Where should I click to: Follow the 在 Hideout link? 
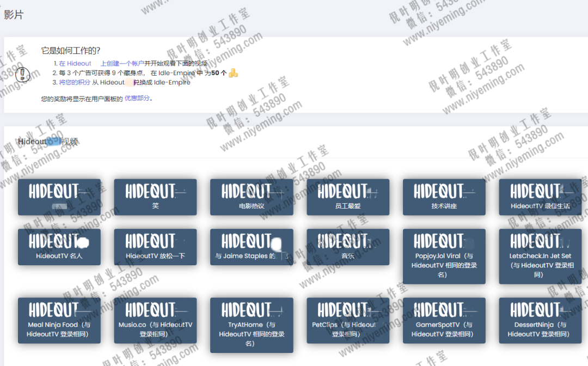click(x=75, y=63)
